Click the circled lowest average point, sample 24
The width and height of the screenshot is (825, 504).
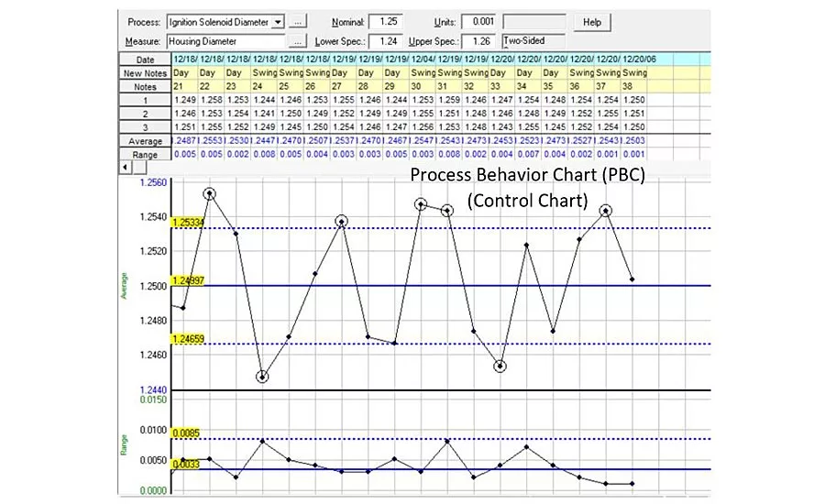coord(262,377)
